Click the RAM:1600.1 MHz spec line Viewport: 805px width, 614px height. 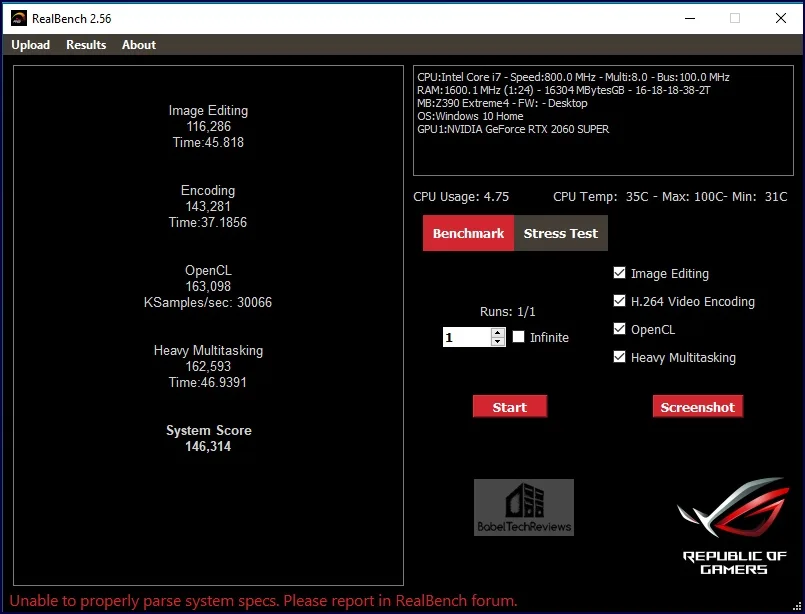coord(564,90)
